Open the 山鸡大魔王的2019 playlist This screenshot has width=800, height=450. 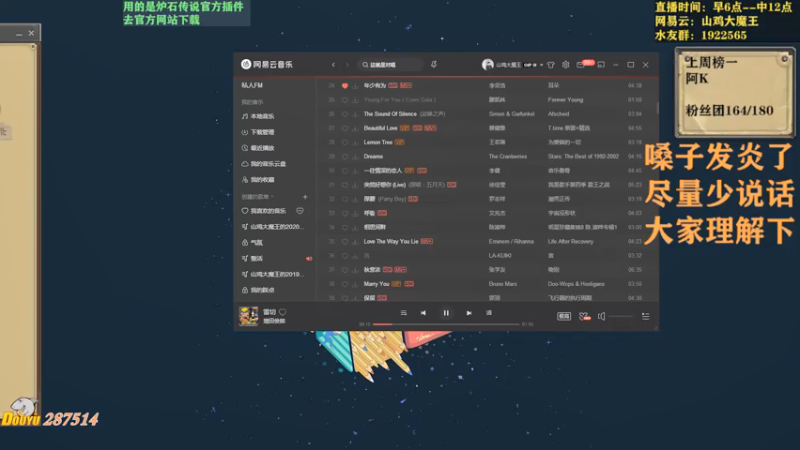(272, 274)
